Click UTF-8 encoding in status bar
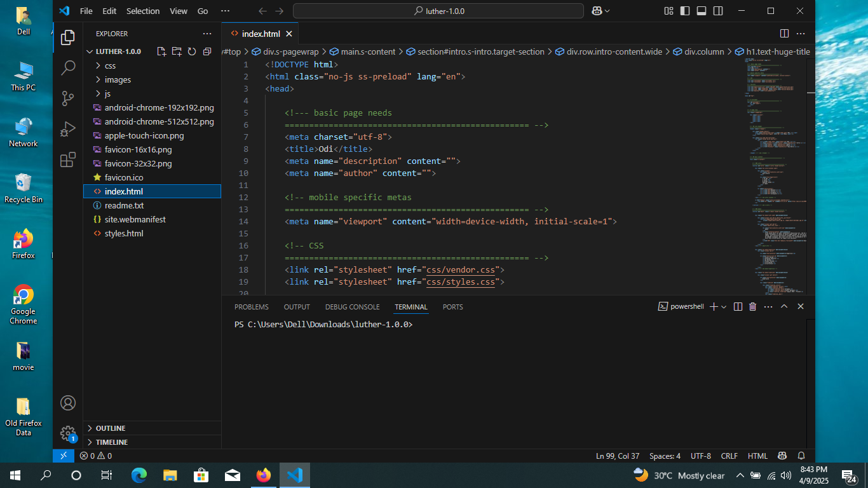 click(701, 456)
